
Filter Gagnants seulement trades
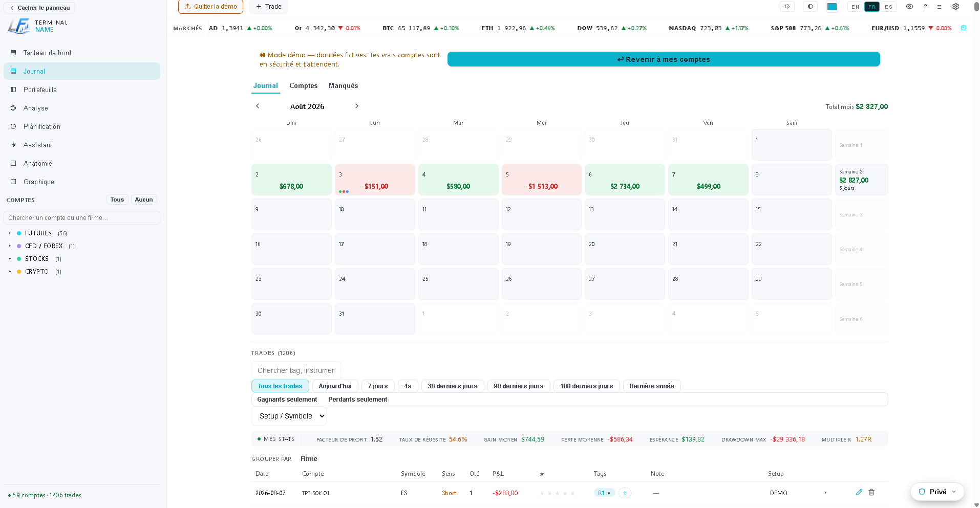[x=287, y=400]
